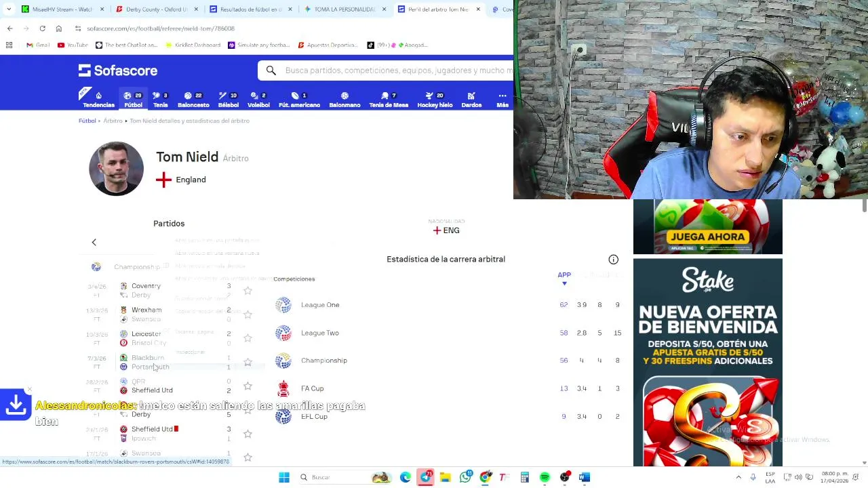This screenshot has height=488, width=868.
Task: Open League Two competition row
Action: [x=448, y=333]
